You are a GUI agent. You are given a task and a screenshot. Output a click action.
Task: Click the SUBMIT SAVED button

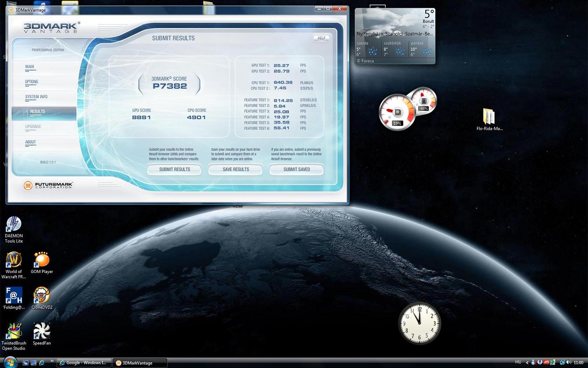pos(297,170)
